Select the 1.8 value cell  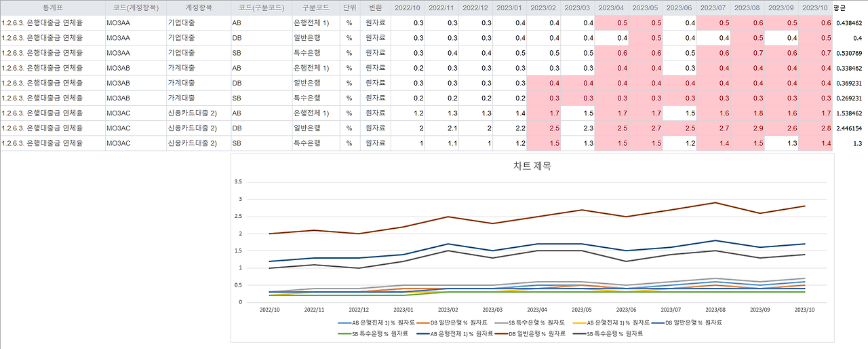click(x=747, y=113)
